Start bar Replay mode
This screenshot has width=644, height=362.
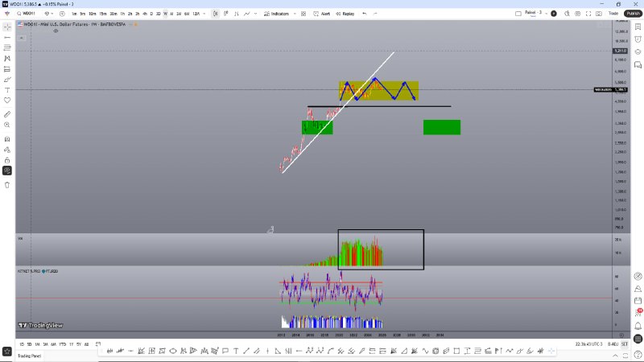[346, 14]
